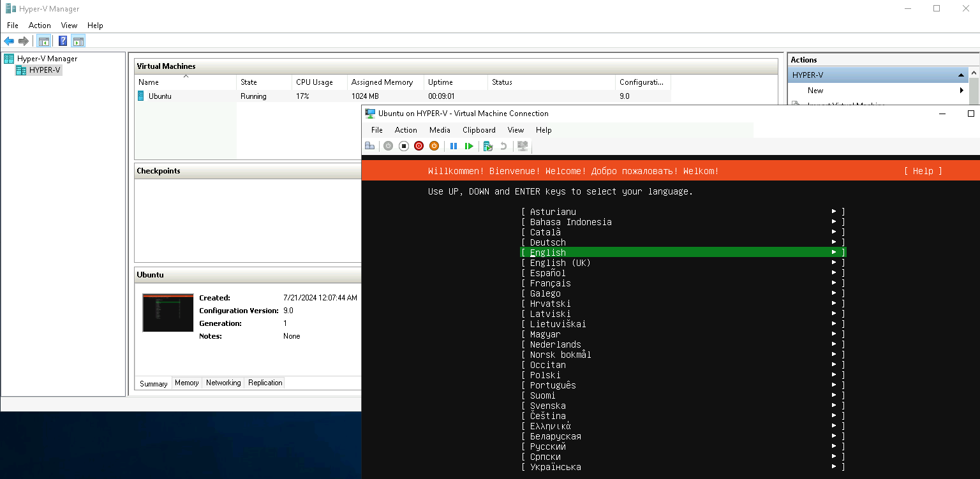The height and width of the screenshot is (479, 980).
Task: Click the [ Help ] button in installer
Action: [x=923, y=171]
